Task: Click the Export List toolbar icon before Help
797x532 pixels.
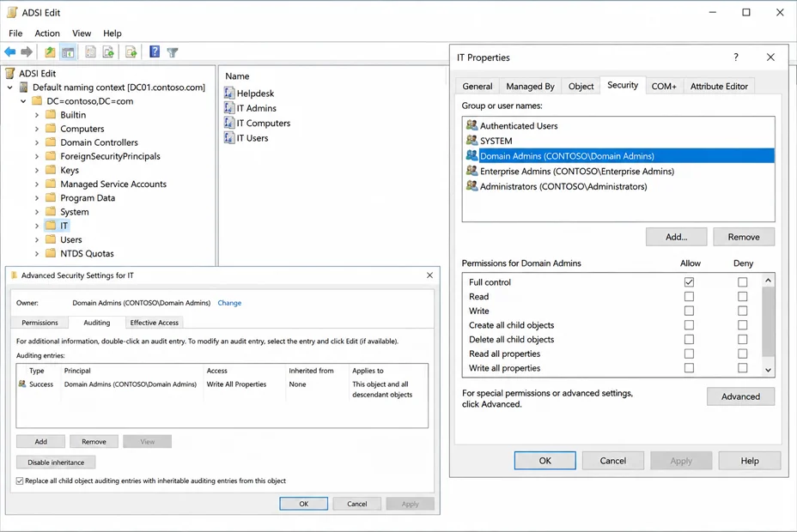Action: [131, 51]
